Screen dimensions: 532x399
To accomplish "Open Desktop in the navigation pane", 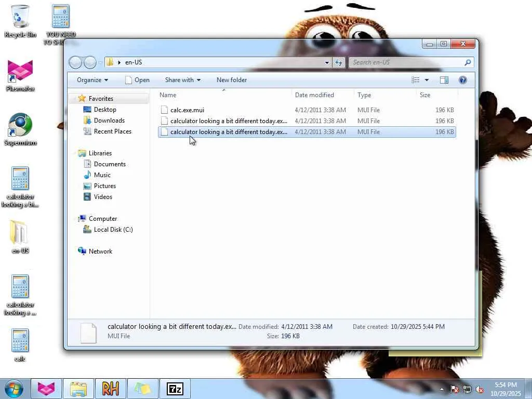I will pos(105,110).
